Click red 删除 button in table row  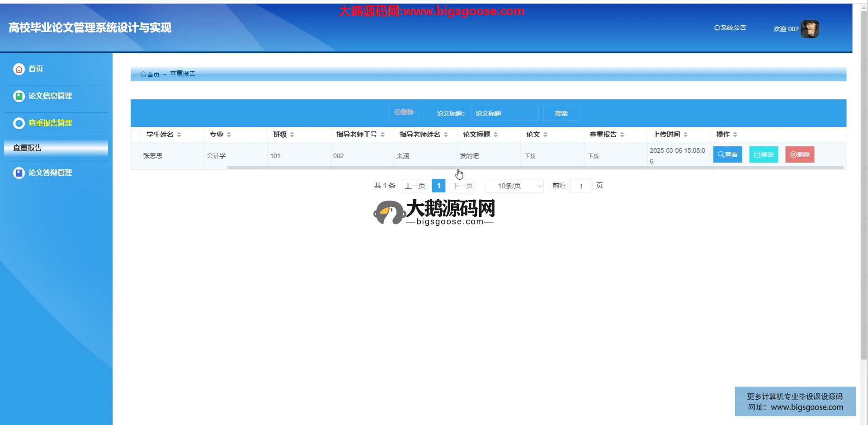tap(799, 154)
